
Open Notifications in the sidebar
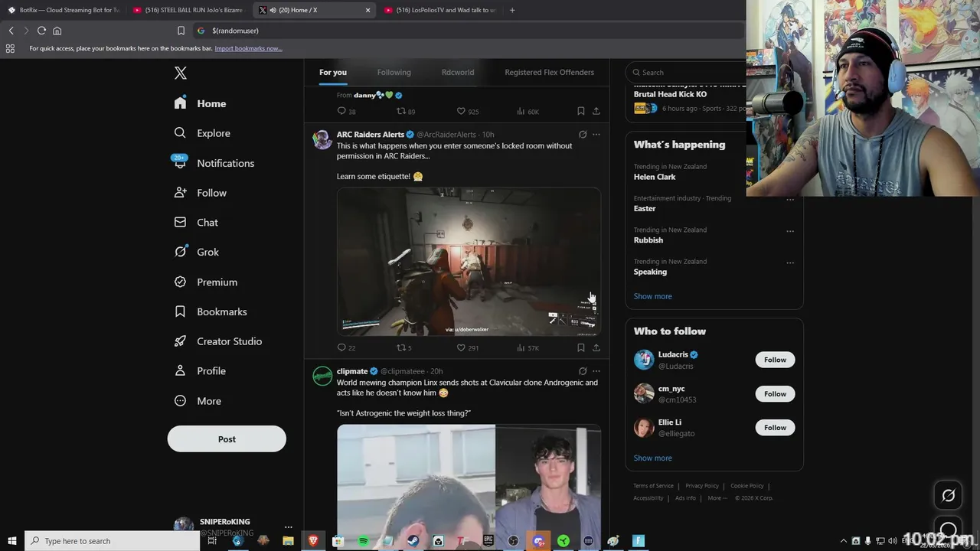[214, 163]
